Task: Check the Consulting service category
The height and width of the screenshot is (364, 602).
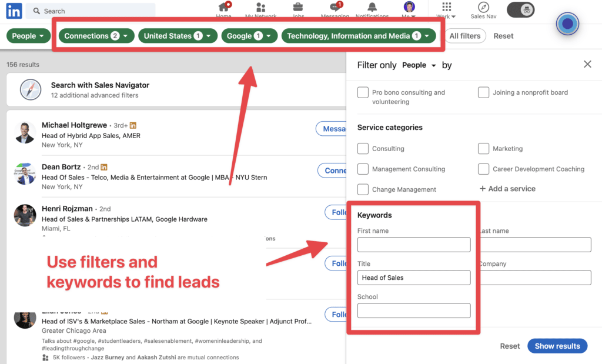Action: pos(363,149)
